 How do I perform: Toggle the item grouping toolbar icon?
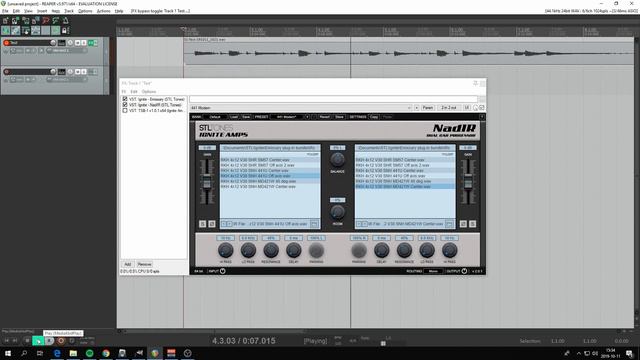16,31
